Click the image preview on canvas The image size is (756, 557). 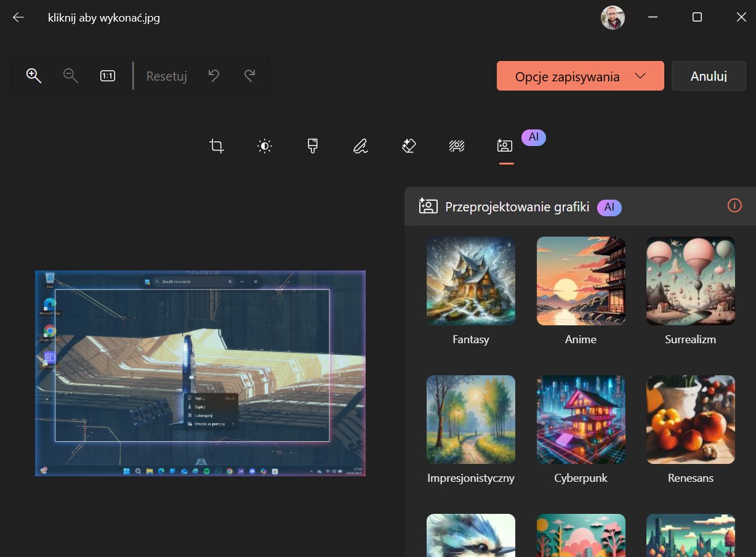click(200, 373)
